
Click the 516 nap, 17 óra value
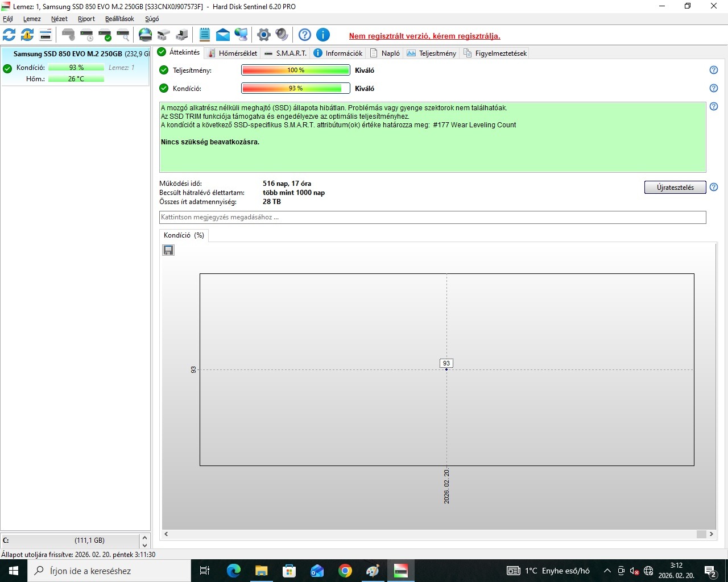click(x=287, y=184)
